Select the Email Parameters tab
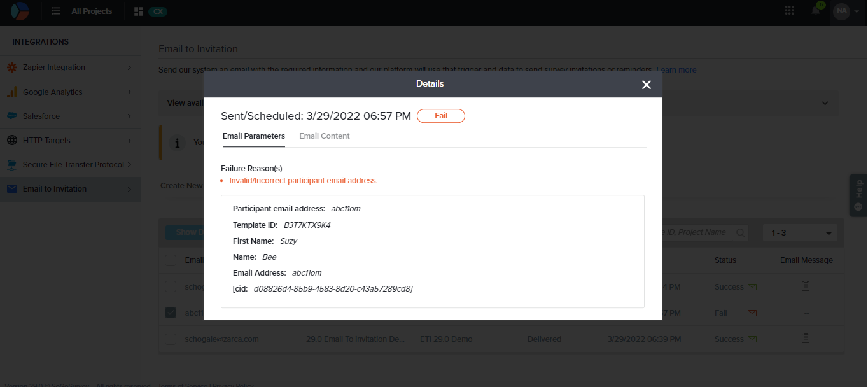868x387 pixels. 253,136
